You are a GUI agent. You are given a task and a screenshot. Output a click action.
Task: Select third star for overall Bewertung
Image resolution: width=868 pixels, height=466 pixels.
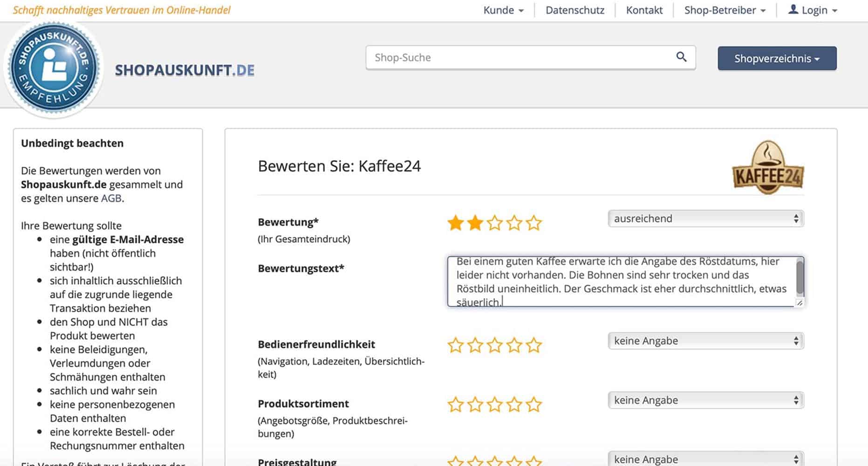tap(495, 223)
